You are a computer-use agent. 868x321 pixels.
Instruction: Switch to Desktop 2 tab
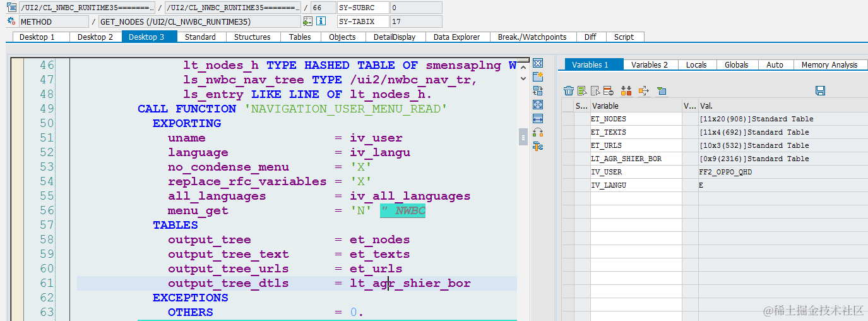[x=95, y=37]
